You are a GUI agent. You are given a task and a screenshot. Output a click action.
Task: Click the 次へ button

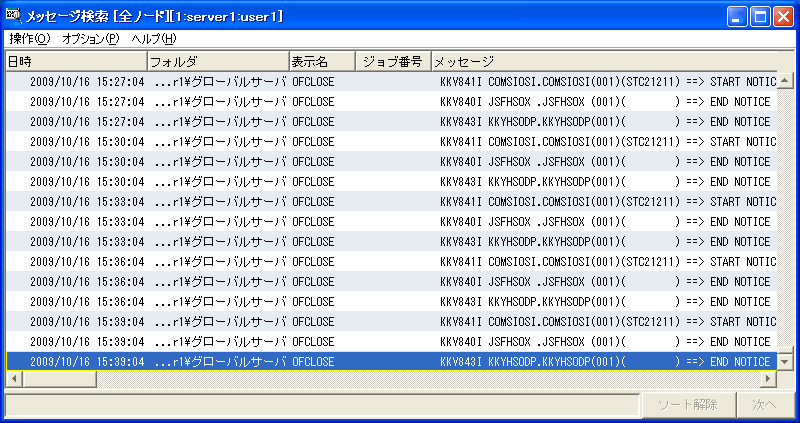[765, 405]
